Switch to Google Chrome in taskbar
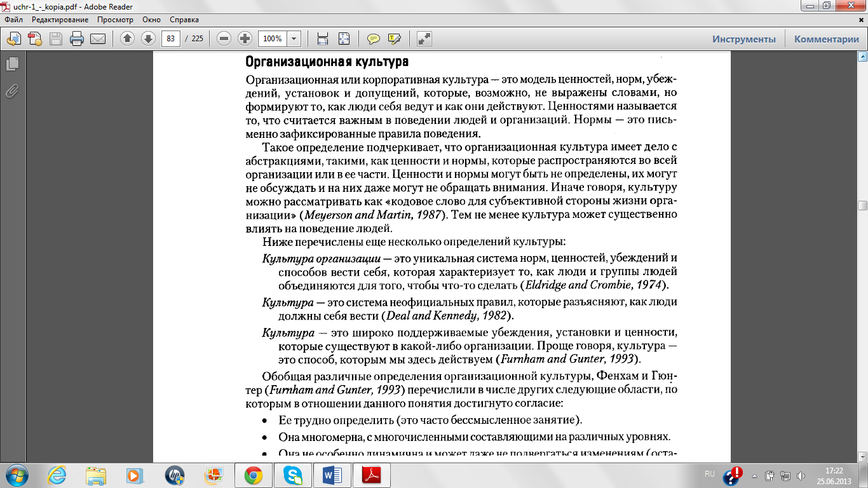This screenshot has height=488, width=868. [253, 475]
